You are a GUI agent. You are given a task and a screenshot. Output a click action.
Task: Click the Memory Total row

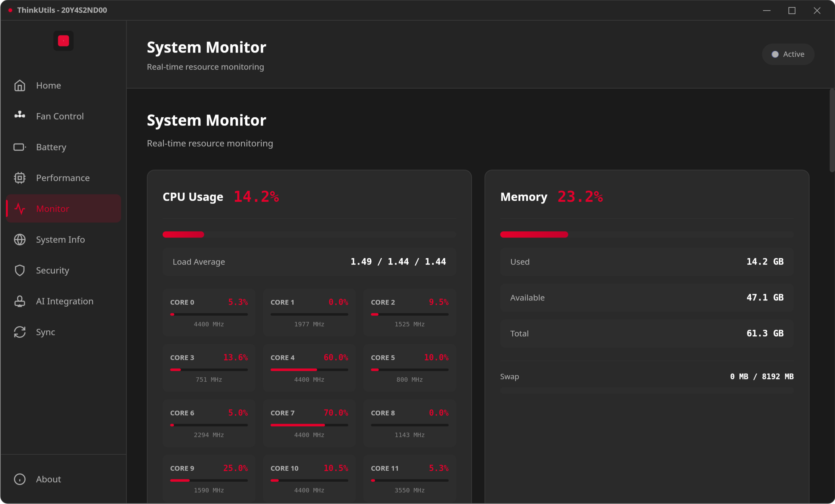coord(646,333)
